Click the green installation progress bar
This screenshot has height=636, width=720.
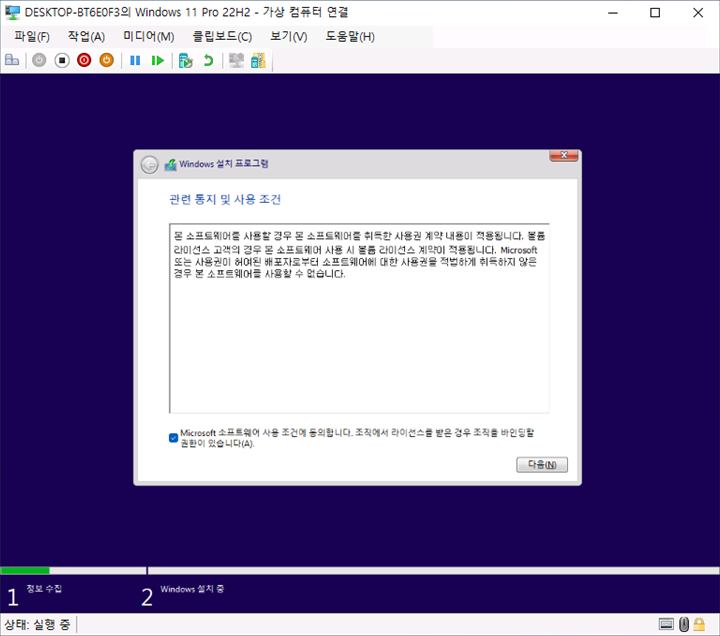(25, 571)
